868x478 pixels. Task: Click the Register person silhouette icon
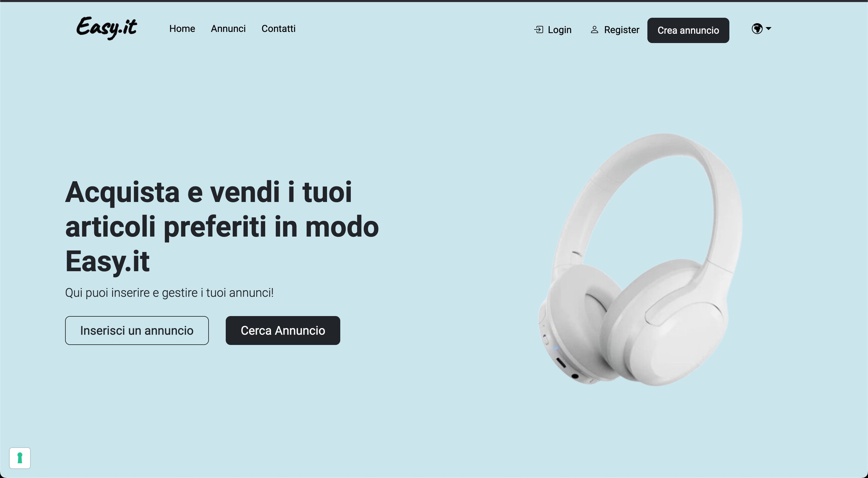(594, 29)
